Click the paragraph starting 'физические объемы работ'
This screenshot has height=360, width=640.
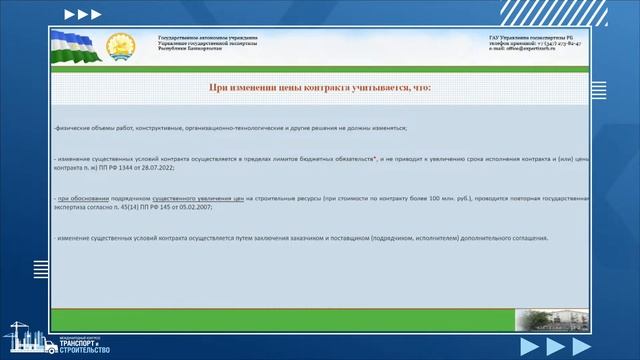[231, 128]
